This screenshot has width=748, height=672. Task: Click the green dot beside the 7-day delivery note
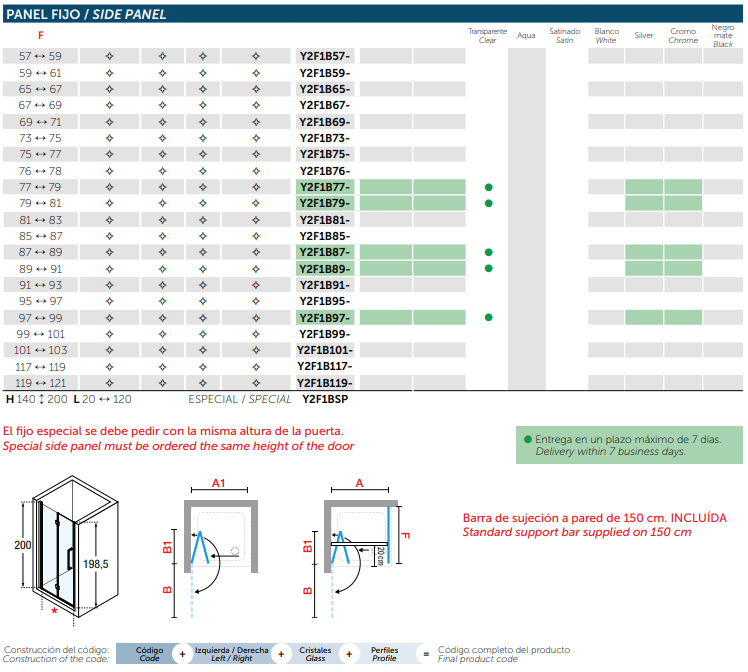[527, 439]
